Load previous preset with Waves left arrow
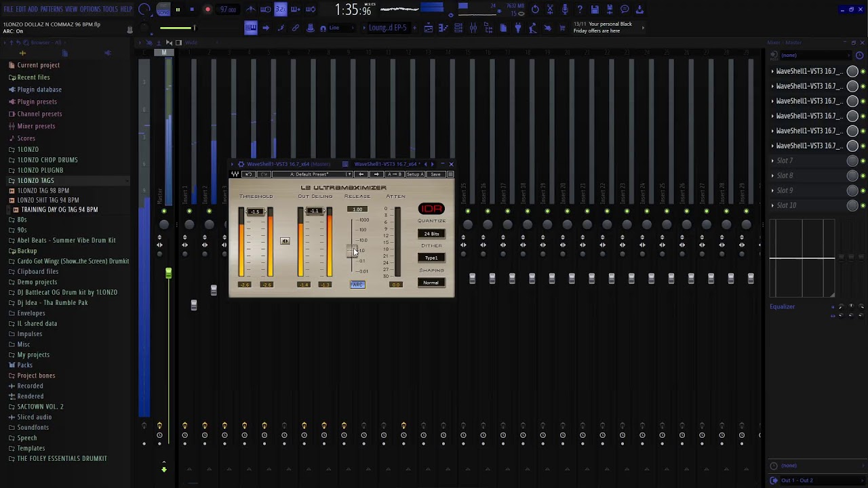 pos(361,174)
